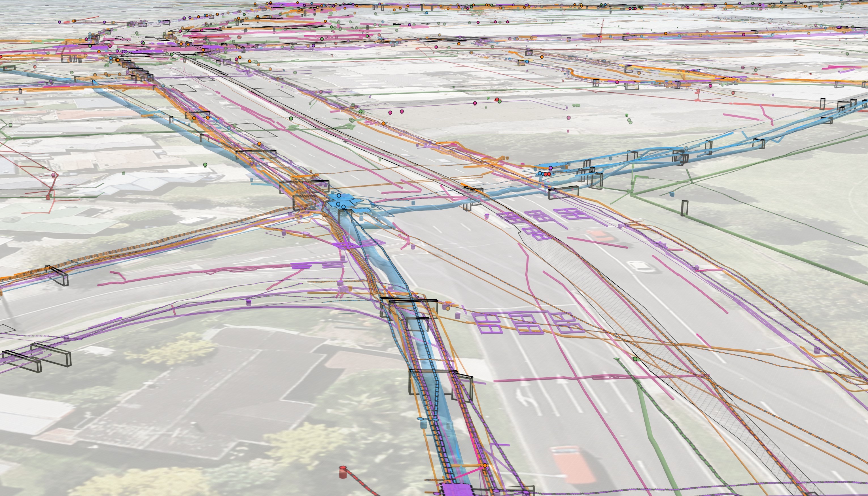Select the cluster of red dots on blue pipe
868x496 pixels.
pos(547,174)
